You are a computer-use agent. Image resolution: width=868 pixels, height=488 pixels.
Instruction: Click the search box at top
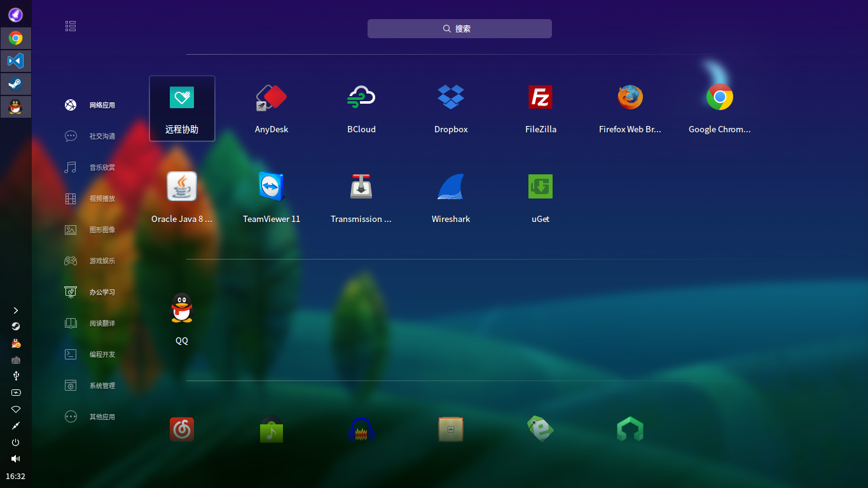coord(459,29)
